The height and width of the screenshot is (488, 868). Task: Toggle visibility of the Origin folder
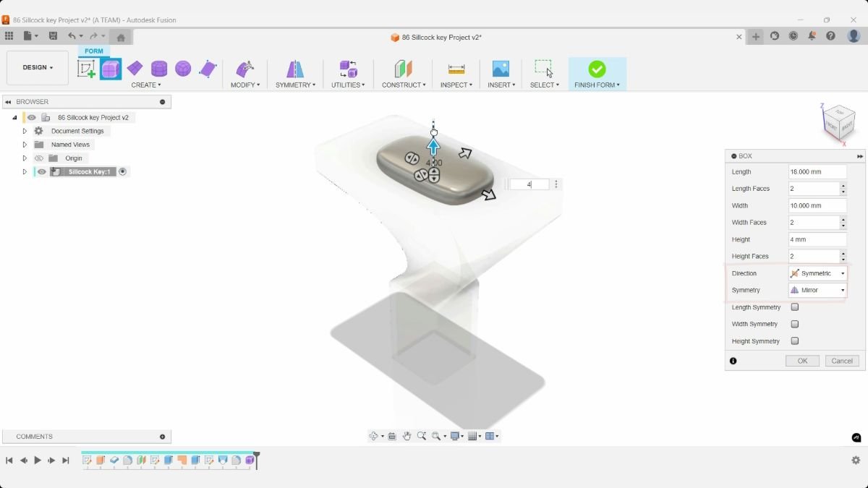(39, 158)
